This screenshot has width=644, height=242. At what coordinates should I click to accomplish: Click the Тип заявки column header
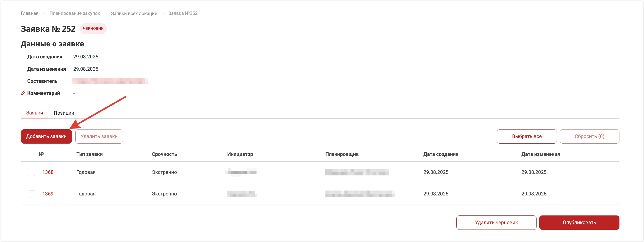point(89,154)
